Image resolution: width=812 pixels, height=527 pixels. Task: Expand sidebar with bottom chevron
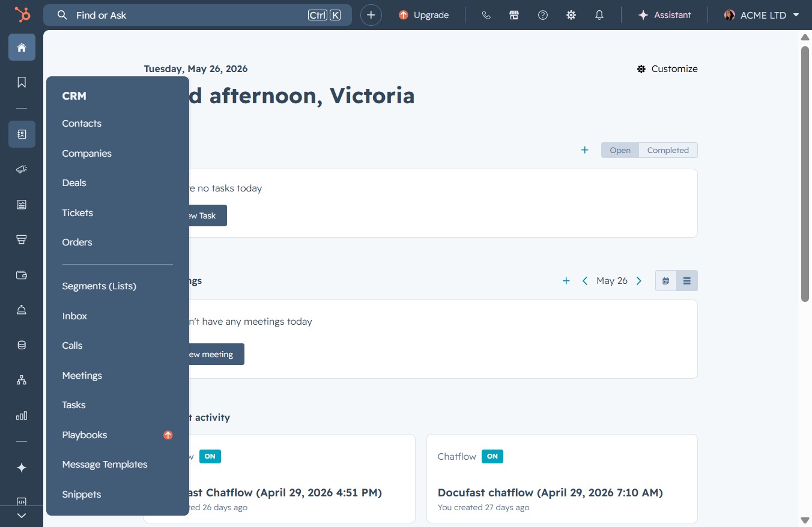tap(22, 516)
